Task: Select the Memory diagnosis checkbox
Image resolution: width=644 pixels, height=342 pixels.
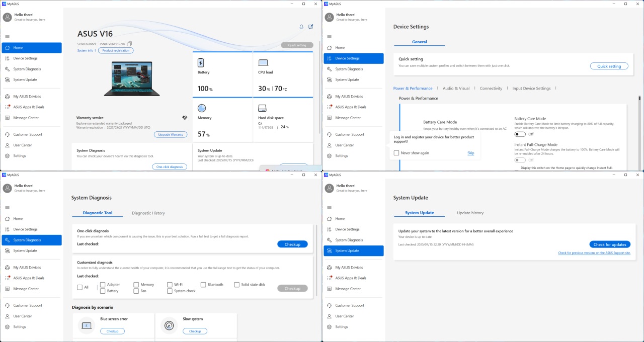Action: pyautogui.click(x=136, y=285)
